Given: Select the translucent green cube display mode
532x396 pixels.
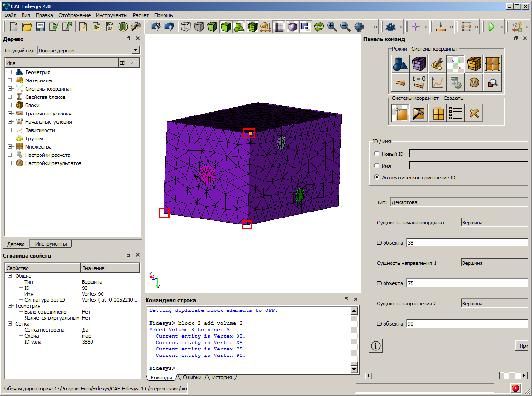Looking at the screenshot, I should tap(212, 27).
